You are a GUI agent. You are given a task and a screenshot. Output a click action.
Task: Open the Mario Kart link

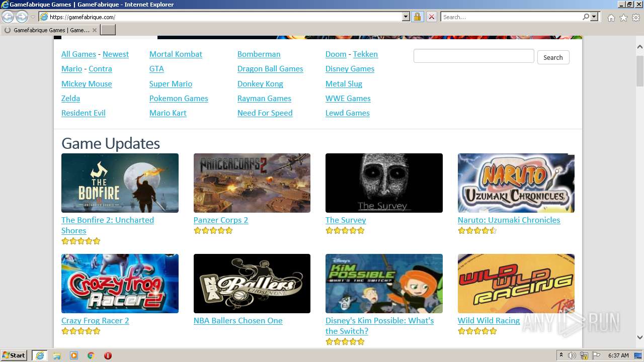pyautogui.click(x=168, y=113)
